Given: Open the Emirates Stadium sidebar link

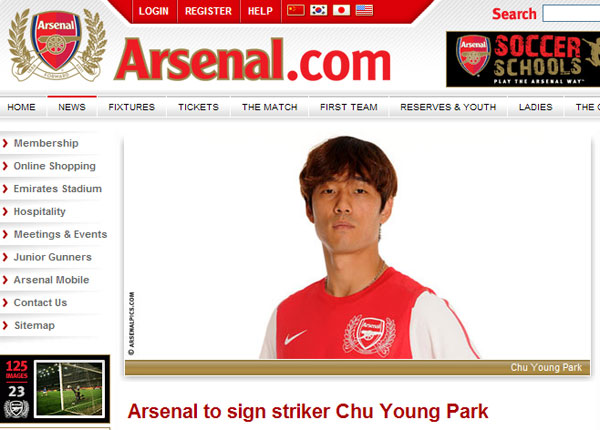Looking at the screenshot, I should point(58,189).
